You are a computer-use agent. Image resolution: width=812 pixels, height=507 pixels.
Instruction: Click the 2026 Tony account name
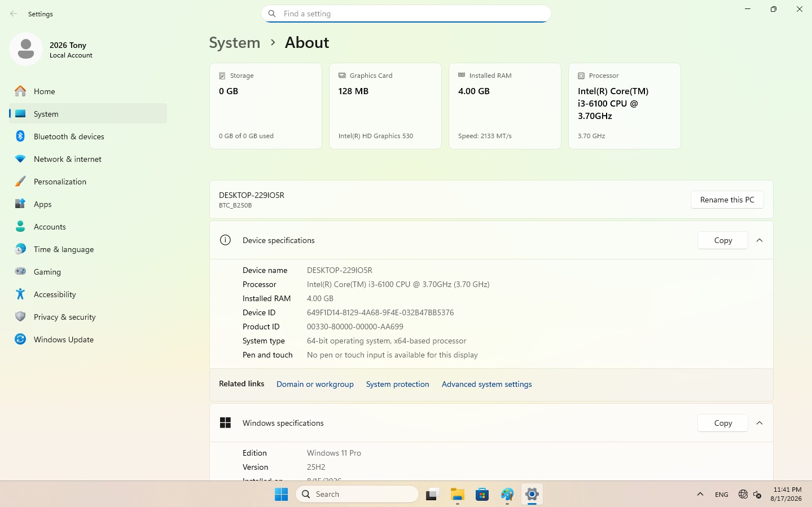click(68, 45)
